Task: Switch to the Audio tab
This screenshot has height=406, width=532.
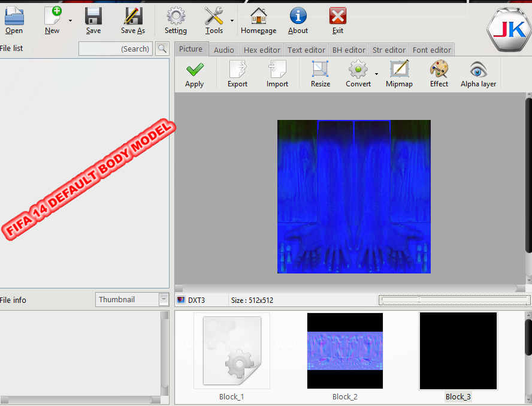Action: (224, 50)
